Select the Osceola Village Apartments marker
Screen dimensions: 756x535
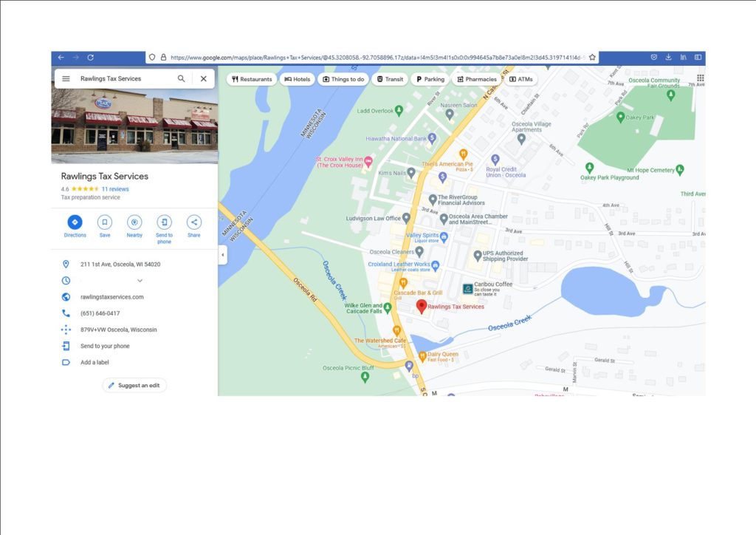(520, 139)
